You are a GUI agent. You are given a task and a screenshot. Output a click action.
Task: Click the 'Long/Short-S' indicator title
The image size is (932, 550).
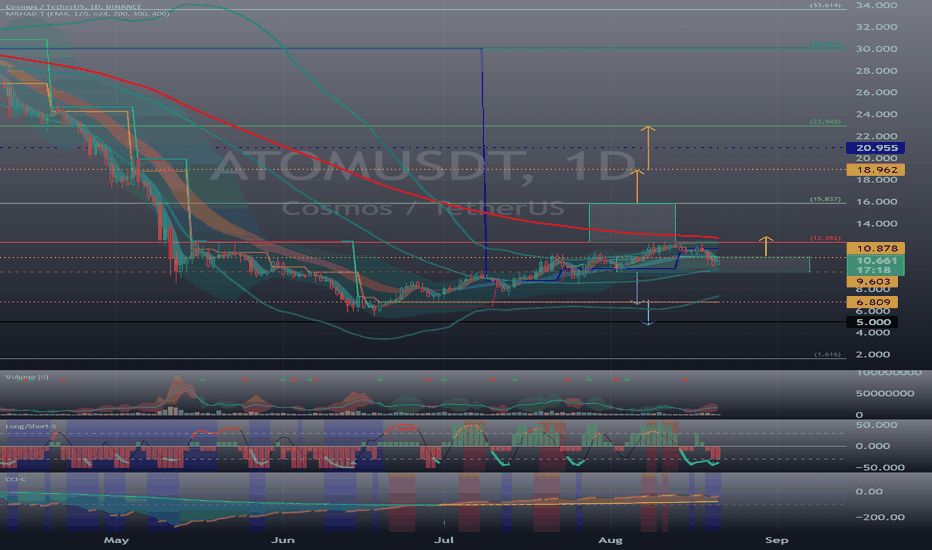31,426
